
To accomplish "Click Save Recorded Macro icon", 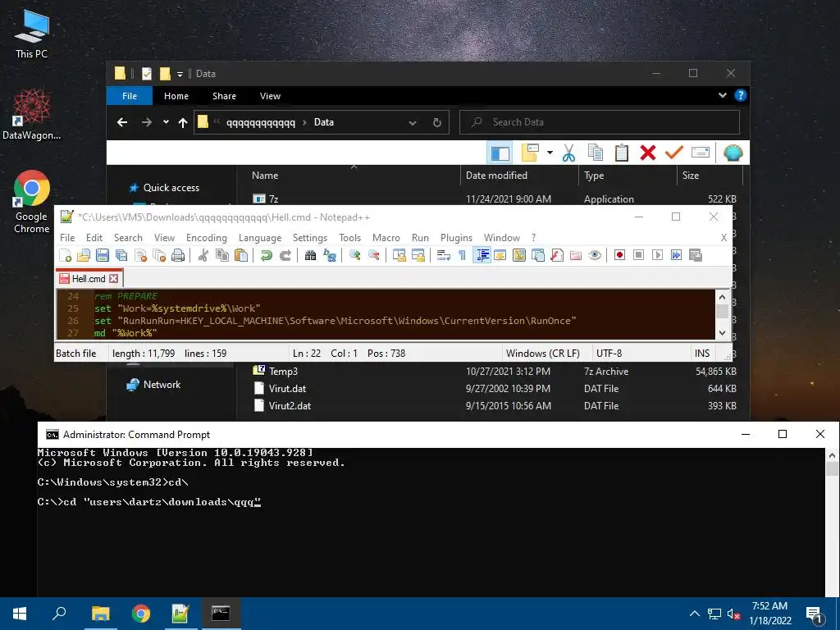I will pyautogui.click(x=696, y=256).
